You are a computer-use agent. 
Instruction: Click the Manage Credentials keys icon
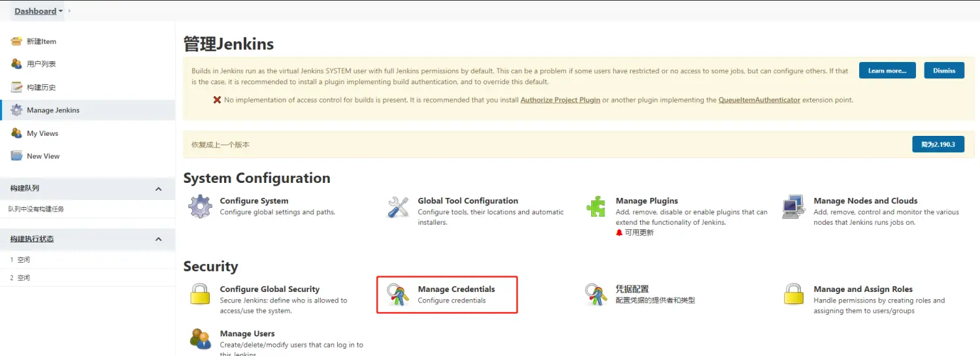tap(398, 295)
